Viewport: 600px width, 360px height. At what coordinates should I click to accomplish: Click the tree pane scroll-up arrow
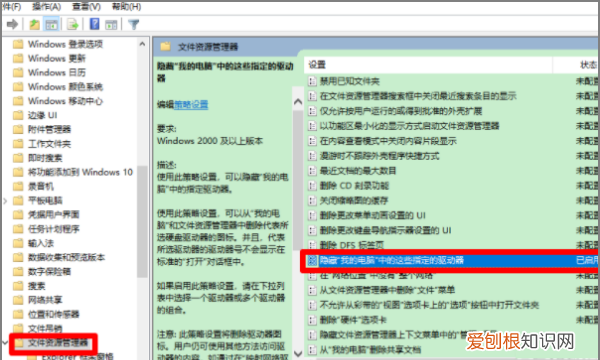tap(142, 44)
